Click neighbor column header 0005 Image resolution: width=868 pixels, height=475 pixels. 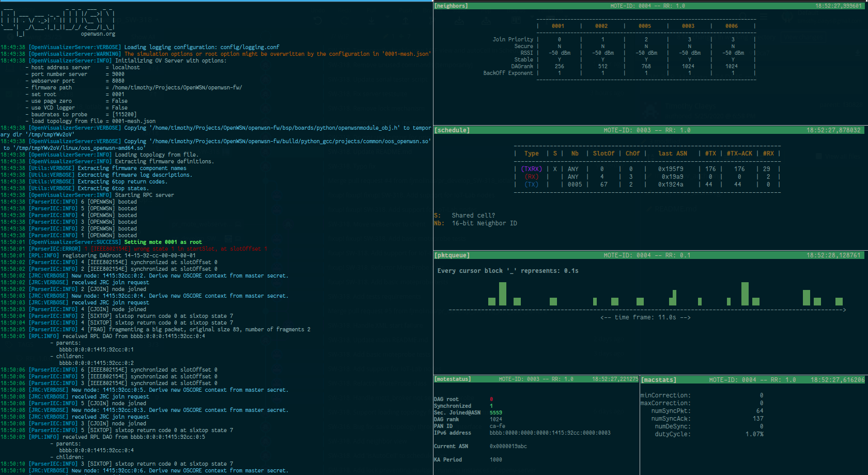645,26
